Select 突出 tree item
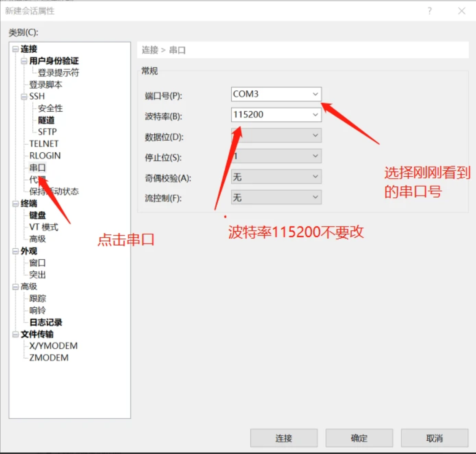Viewport: 476px width, 454px height. coord(37,275)
